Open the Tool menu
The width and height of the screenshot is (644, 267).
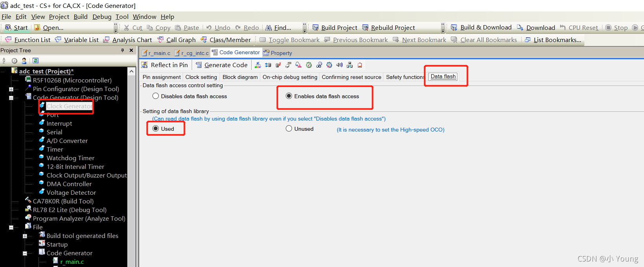(x=122, y=16)
